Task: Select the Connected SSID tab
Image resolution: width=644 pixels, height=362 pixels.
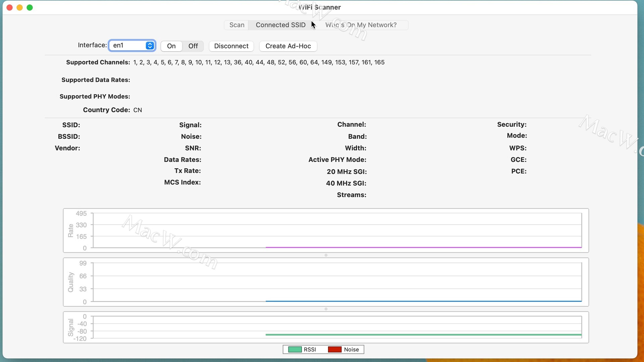Action: [x=280, y=25]
